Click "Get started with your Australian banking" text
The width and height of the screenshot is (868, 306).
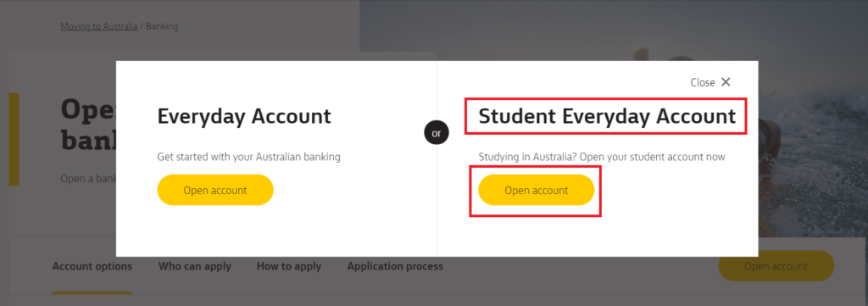248,157
